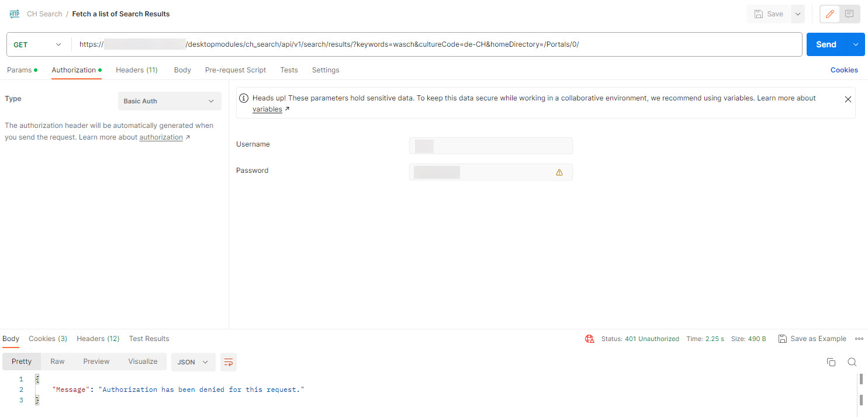Open the response search magnifier icon
Image resolution: width=868 pixels, height=417 pixels.
(x=852, y=362)
